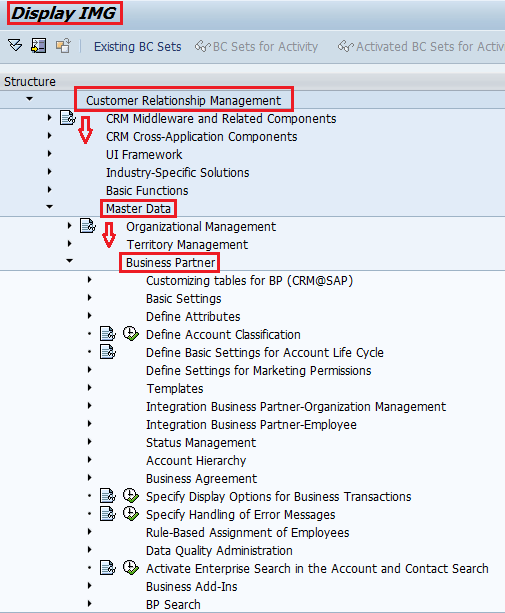This screenshot has height=613, width=505.
Task: Select Define Settings for Marketing Permissions item
Action: pos(258,371)
